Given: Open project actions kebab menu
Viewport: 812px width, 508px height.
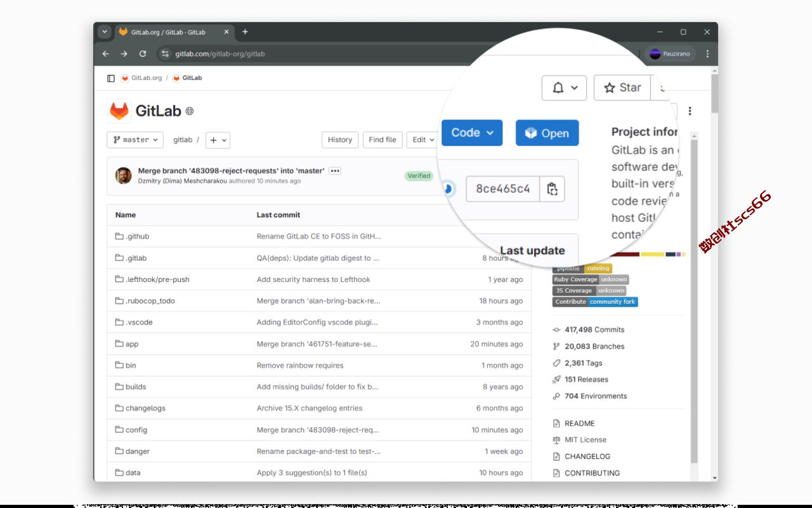Looking at the screenshot, I should [690, 111].
